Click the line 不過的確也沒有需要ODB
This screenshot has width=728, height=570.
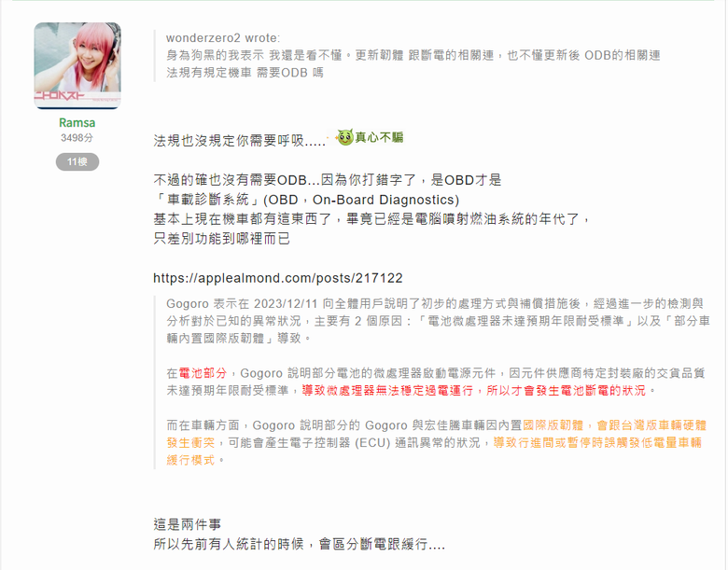[328, 180]
